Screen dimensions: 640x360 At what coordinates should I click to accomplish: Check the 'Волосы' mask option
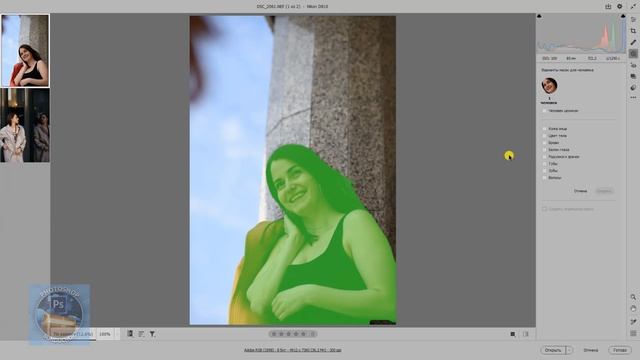tap(544, 178)
